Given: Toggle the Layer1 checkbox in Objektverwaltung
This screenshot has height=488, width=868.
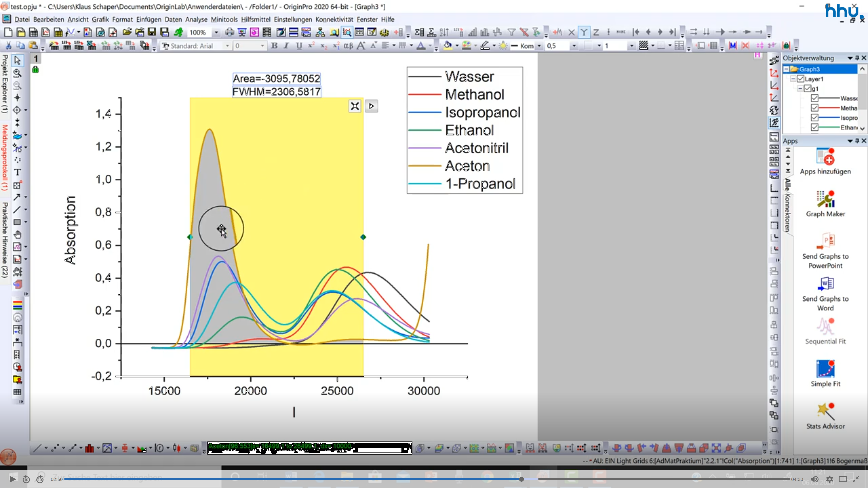Looking at the screenshot, I should (800, 79).
